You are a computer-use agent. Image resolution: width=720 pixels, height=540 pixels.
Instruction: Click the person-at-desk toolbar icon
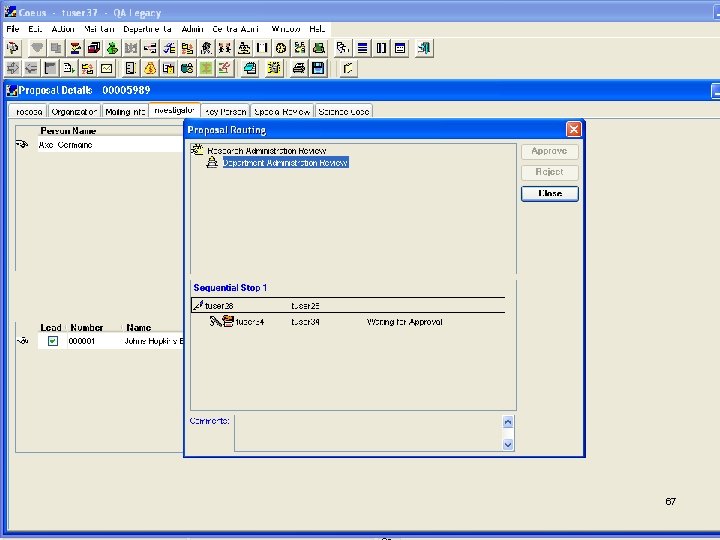click(244, 48)
